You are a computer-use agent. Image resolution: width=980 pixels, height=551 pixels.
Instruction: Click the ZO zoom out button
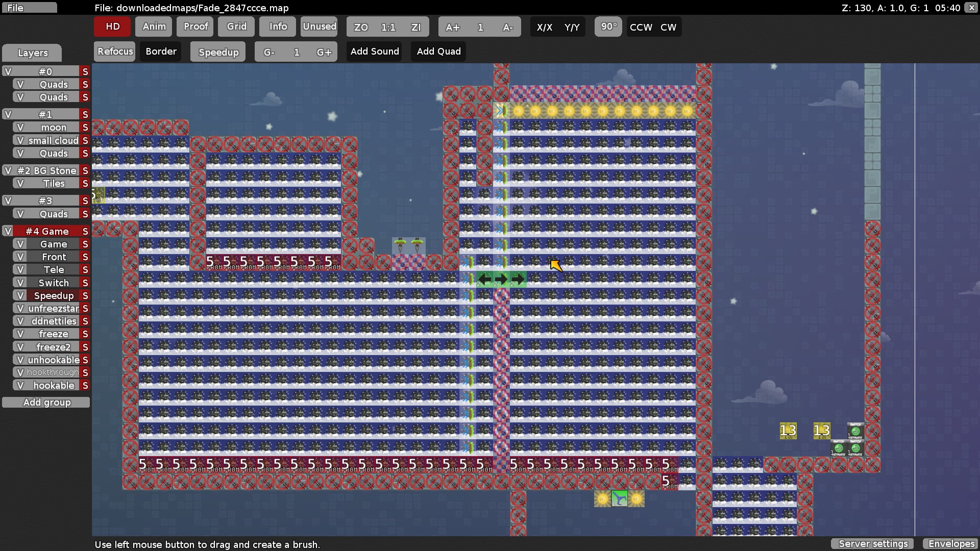tap(361, 27)
